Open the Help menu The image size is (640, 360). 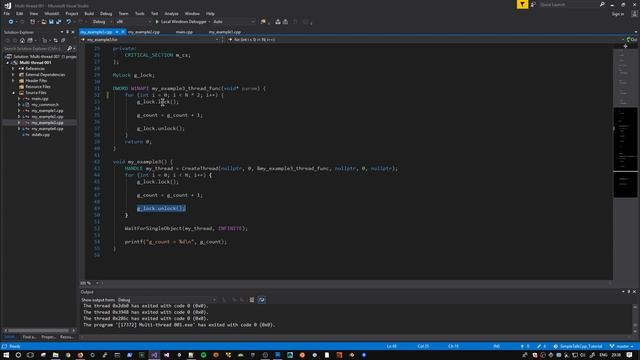pyautogui.click(x=210, y=13)
